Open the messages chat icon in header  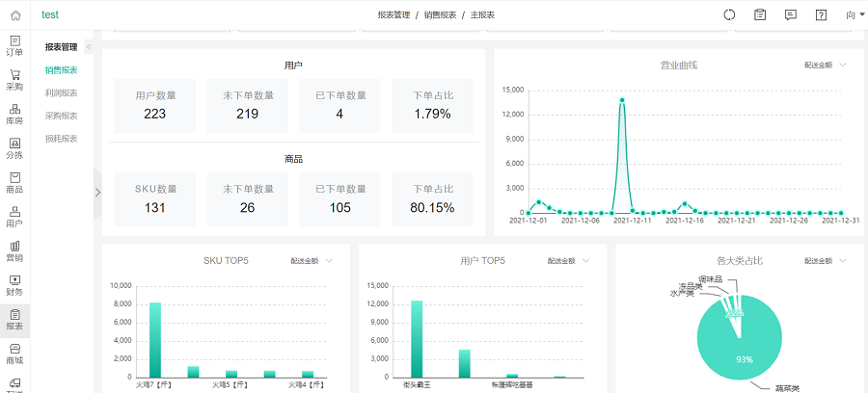pos(790,14)
